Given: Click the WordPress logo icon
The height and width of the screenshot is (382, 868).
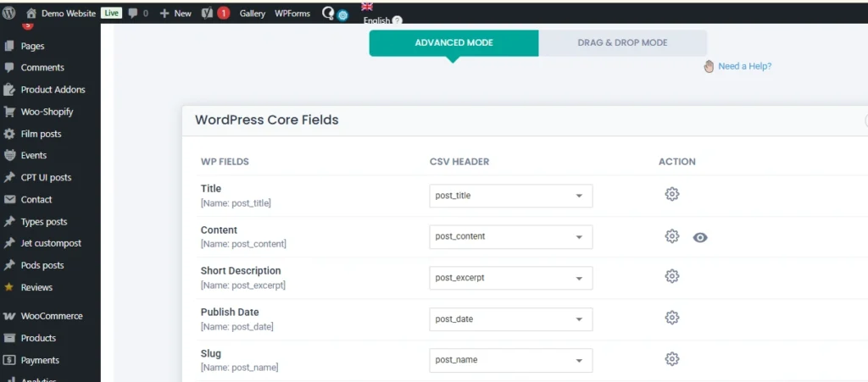Looking at the screenshot, I should coord(8,13).
